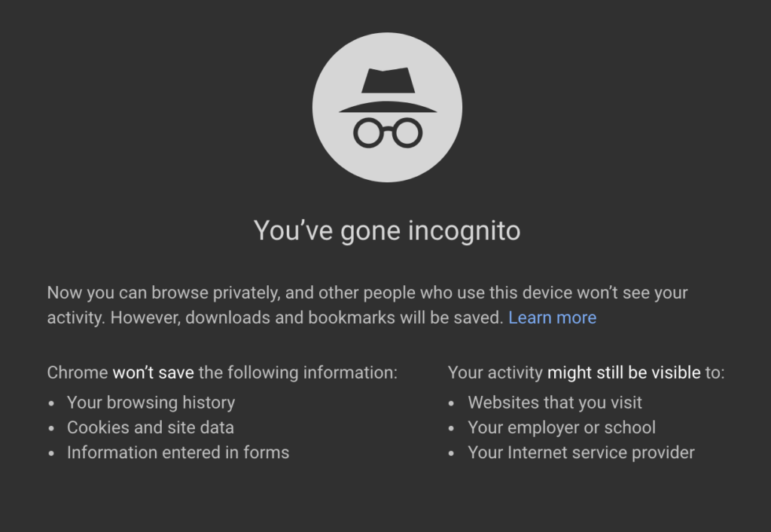The width and height of the screenshot is (771, 532).
Task: Select the "Cookies and site data" list item
Action: click(x=151, y=427)
